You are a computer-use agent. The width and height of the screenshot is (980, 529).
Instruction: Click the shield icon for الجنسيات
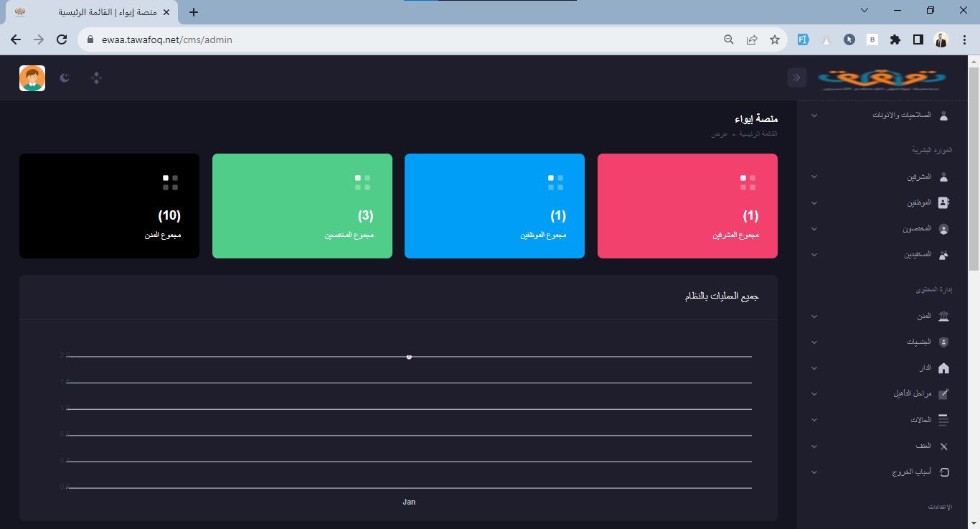943,342
